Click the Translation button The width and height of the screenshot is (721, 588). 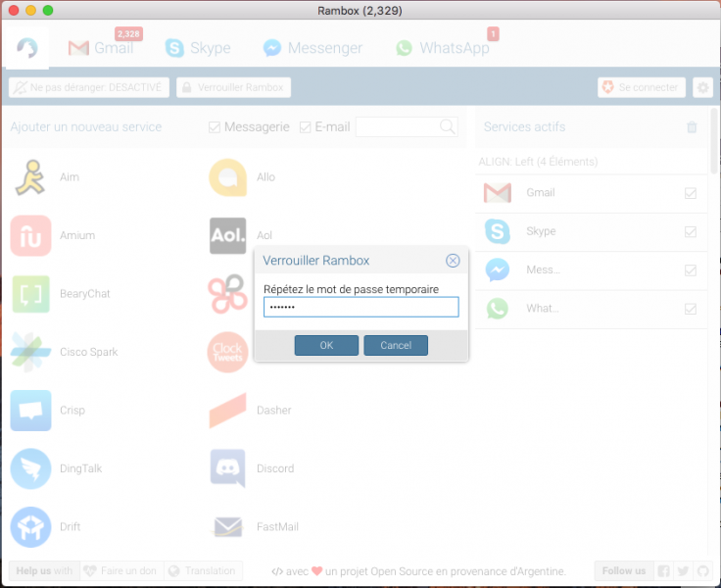203,571
